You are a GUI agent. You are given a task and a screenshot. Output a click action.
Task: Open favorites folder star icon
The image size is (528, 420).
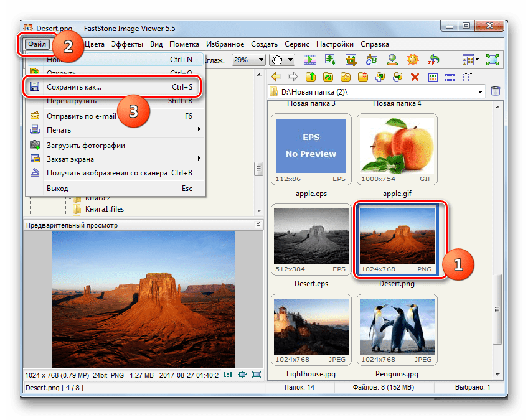click(x=346, y=77)
